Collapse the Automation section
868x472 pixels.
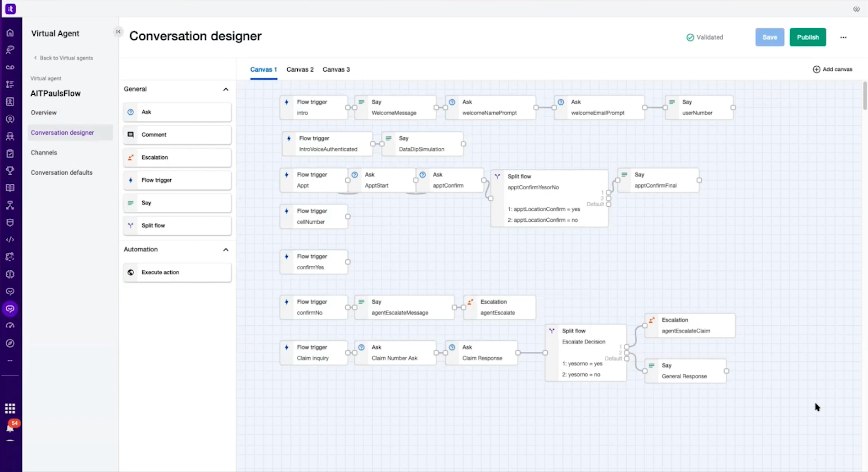click(x=225, y=249)
